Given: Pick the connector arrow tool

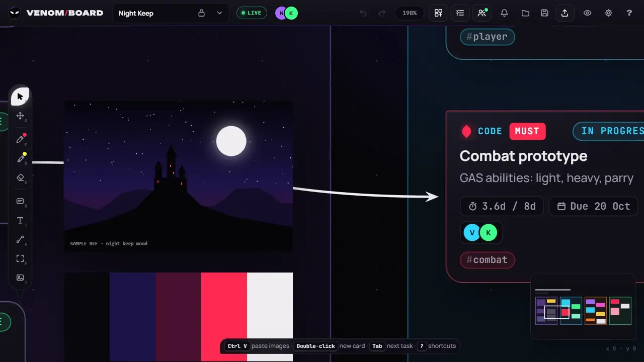Looking at the screenshot, I should [20, 239].
